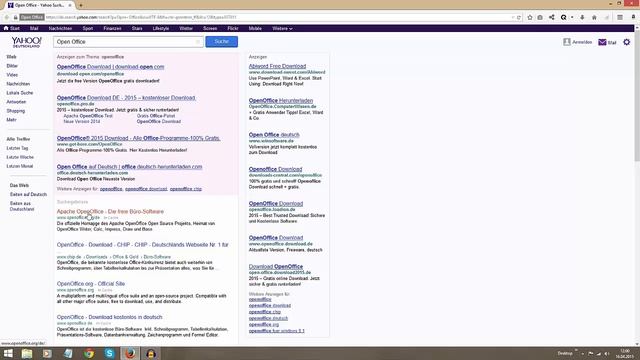This screenshot has width=640, height=360.
Task: Open Open Office auf Deutsch ad link
Action: 129,167
